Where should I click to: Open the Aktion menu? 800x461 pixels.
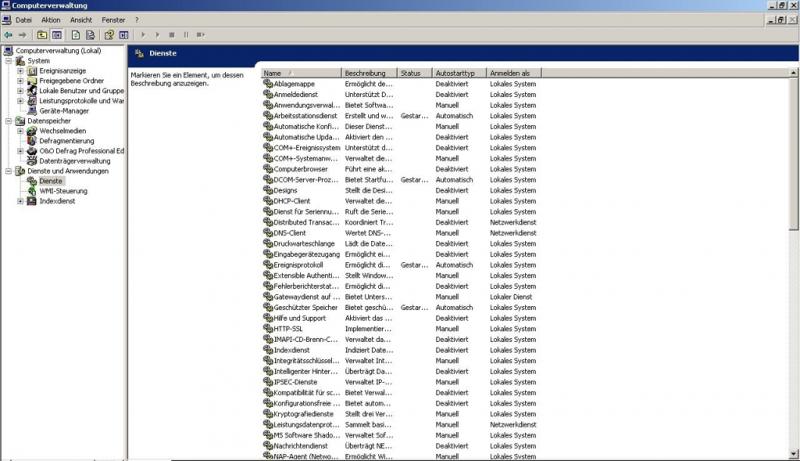coord(51,20)
